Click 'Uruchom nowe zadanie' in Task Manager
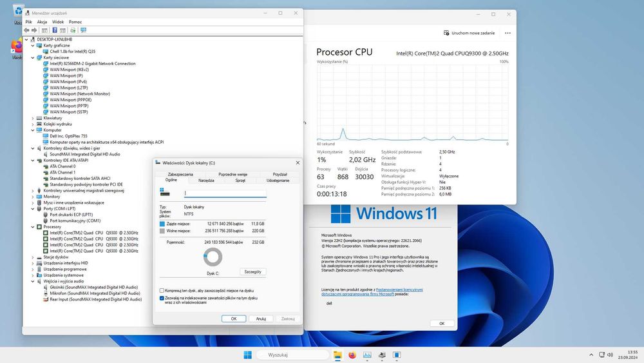This screenshot has height=363, width=644. 469,33
